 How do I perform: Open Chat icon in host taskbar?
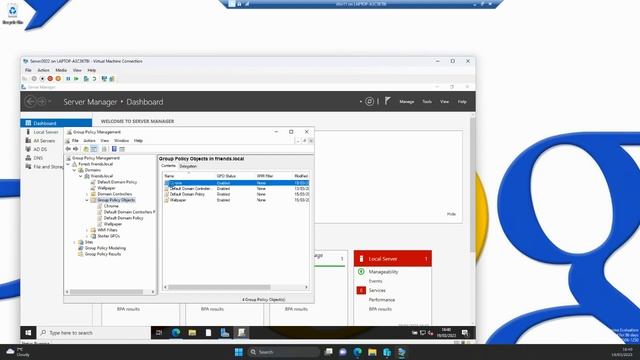tap(343, 352)
